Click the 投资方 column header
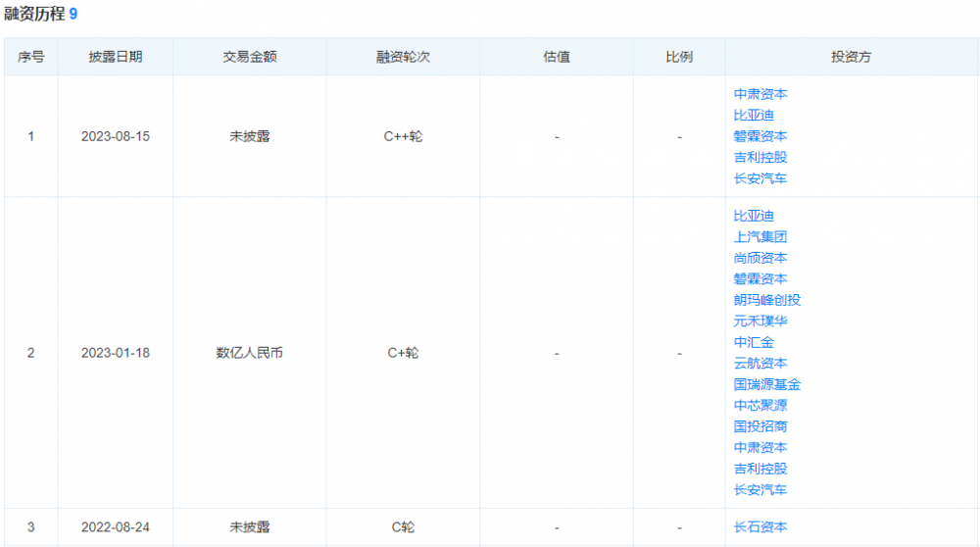The width and height of the screenshot is (980, 547). (851, 57)
